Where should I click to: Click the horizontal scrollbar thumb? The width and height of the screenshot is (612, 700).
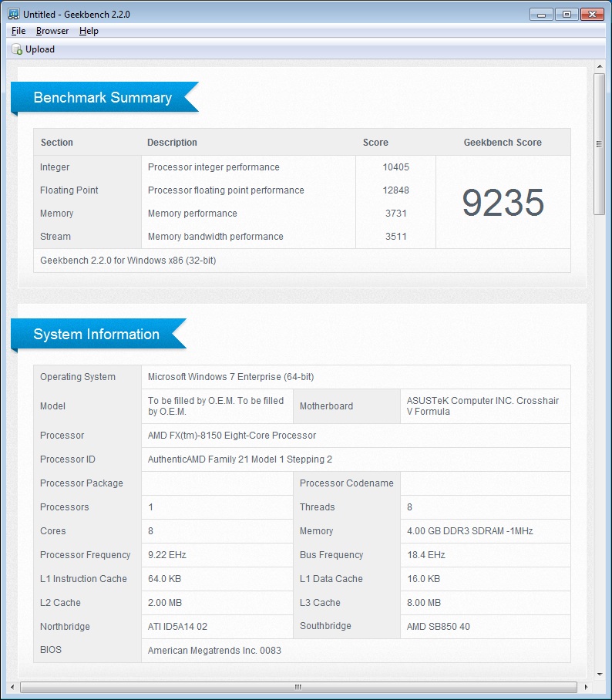(298, 687)
